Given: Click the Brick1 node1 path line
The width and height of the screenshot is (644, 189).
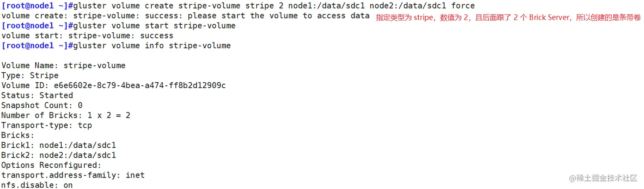Looking at the screenshot, I should click(x=58, y=145).
